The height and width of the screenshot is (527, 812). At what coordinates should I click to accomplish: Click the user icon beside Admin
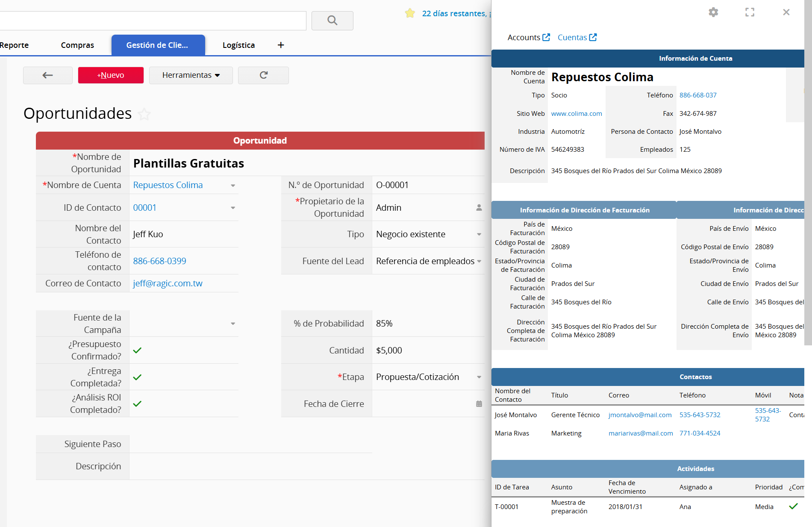[x=479, y=208]
